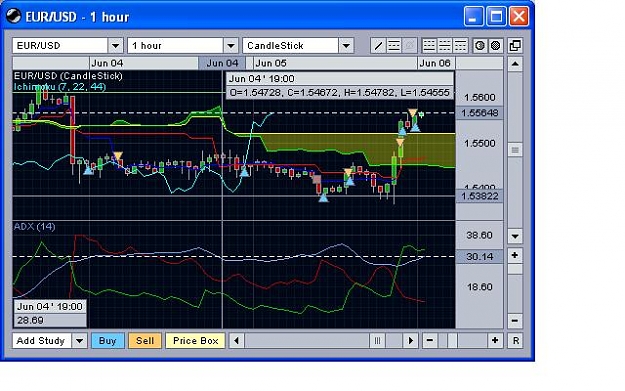Click the vertical scale minus button

[x=515, y=320]
